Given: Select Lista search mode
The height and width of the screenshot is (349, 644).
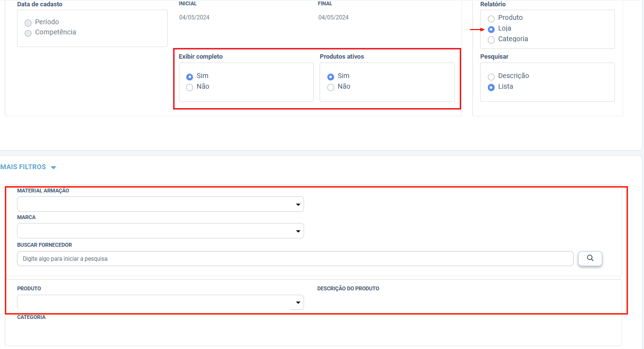Looking at the screenshot, I should [491, 87].
